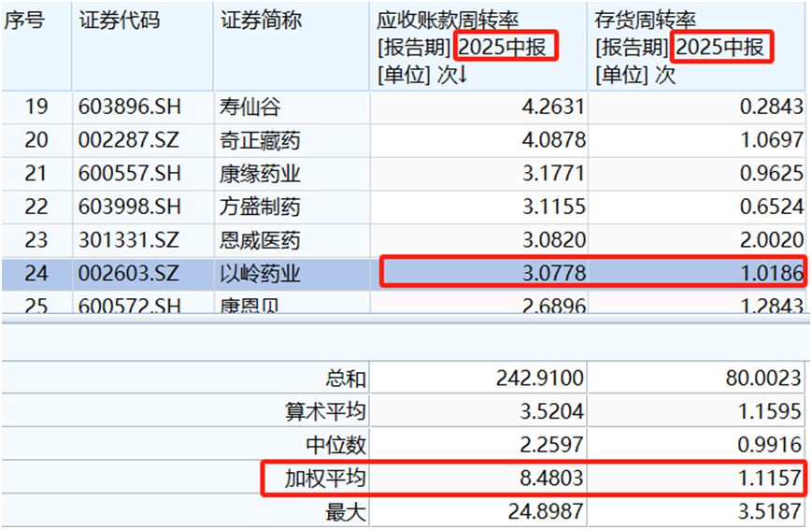This screenshot has width=812, height=529.
Task: Click highlighted 以岭药业 row name
Action: tap(260, 273)
